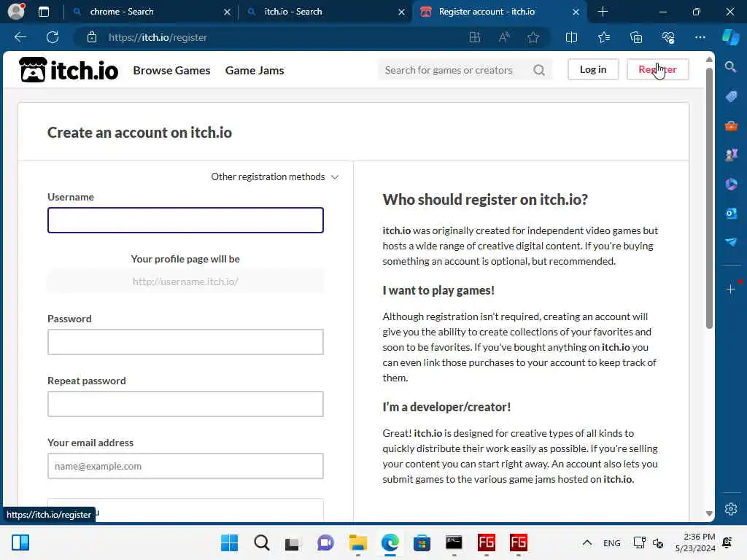The height and width of the screenshot is (560, 747).
Task: Click the Log in button
Action: (593, 69)
